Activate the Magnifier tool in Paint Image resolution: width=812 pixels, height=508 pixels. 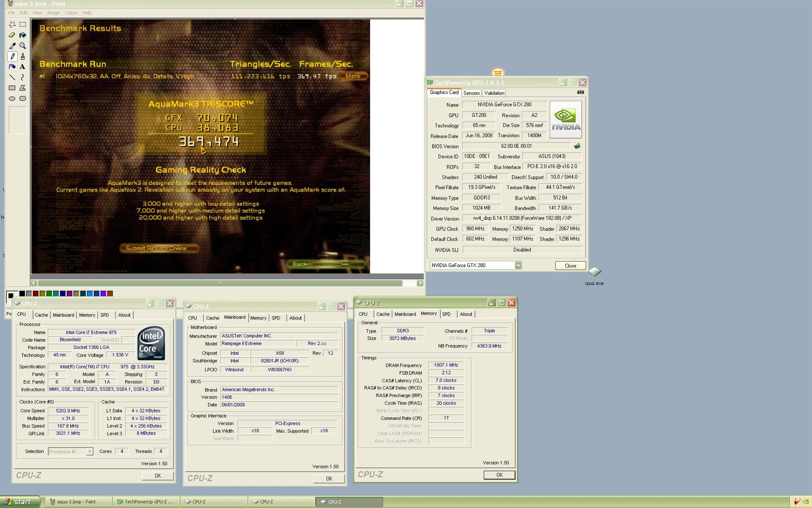coord(22,46)
